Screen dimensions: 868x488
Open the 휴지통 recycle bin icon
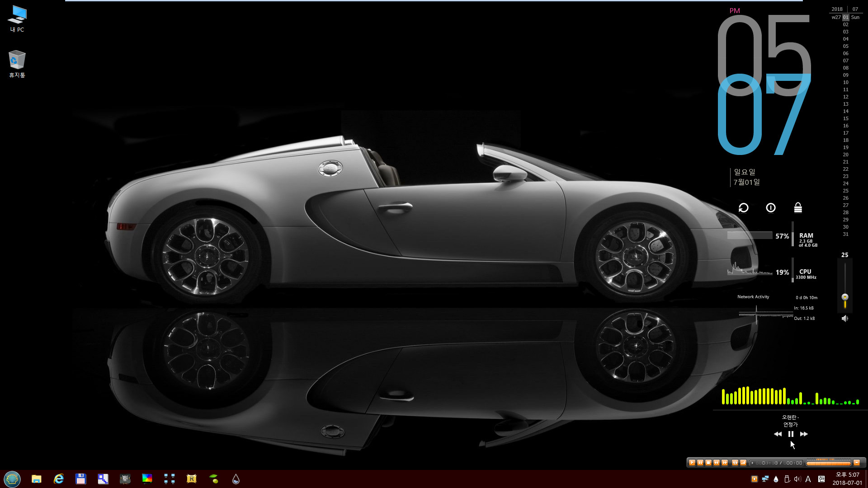tap(17, 64)
